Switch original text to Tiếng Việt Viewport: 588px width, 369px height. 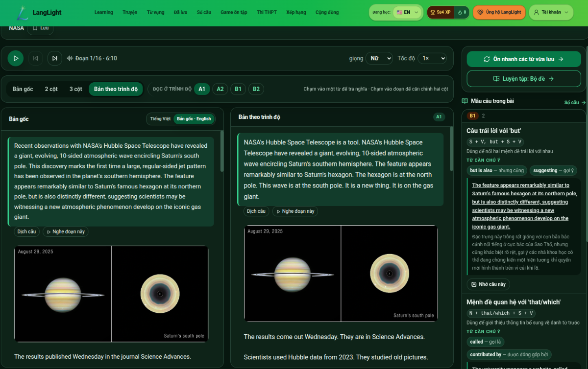point(160,119)
